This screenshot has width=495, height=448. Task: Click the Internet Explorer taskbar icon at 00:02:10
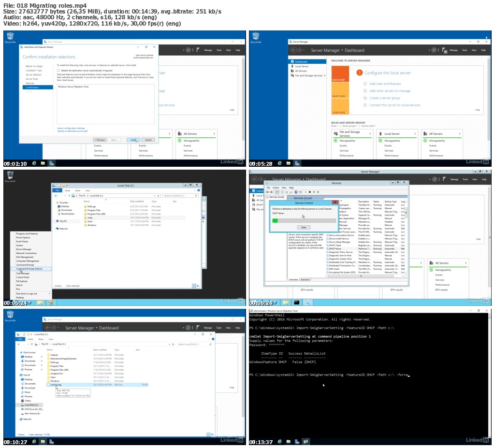click(x=34, y=163)
